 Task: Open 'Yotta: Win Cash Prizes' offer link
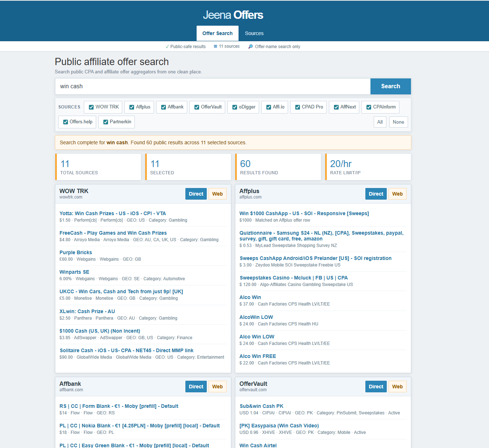(113, 213)
